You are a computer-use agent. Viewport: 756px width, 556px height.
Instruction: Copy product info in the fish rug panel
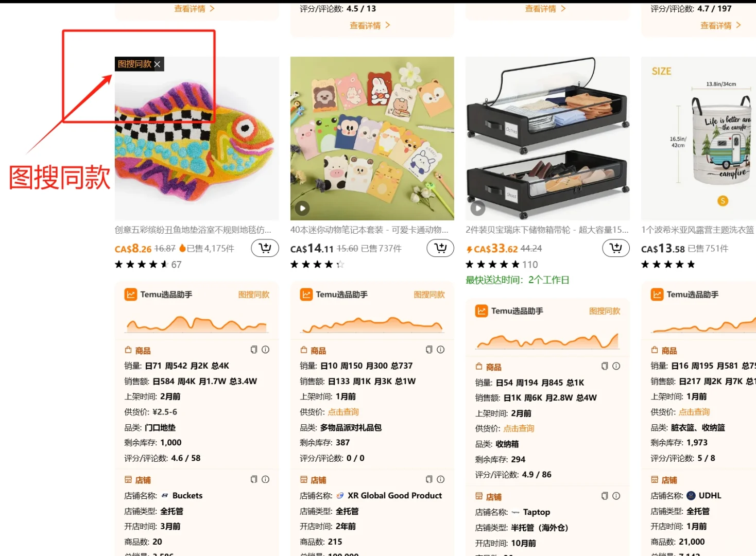(254, 350)
